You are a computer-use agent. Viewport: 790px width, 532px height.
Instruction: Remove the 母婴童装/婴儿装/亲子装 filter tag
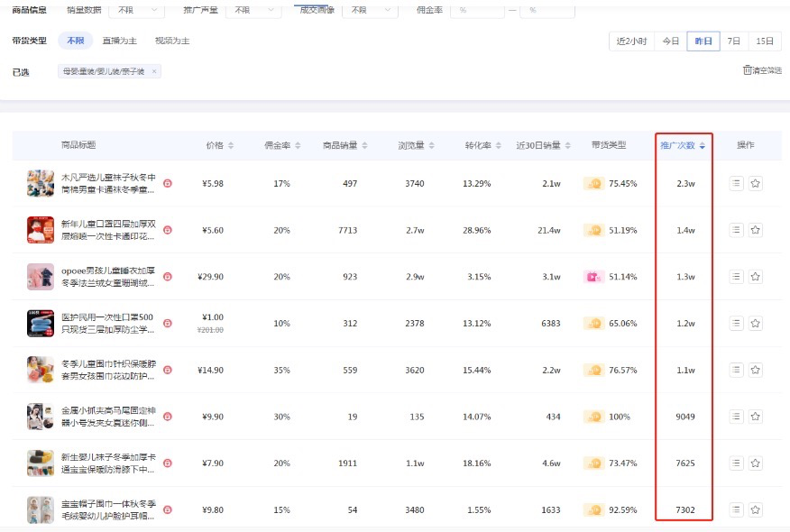point(154,71)
